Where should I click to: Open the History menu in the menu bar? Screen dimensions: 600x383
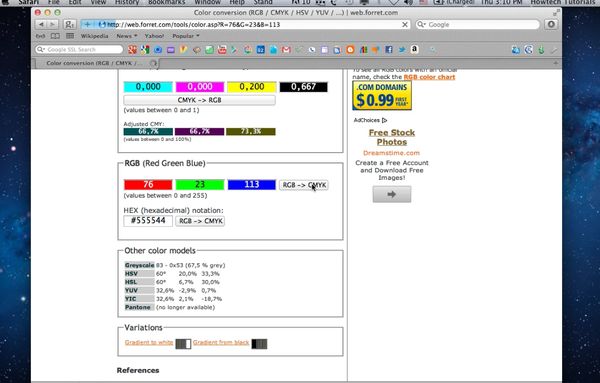click(x=127, y=2)
